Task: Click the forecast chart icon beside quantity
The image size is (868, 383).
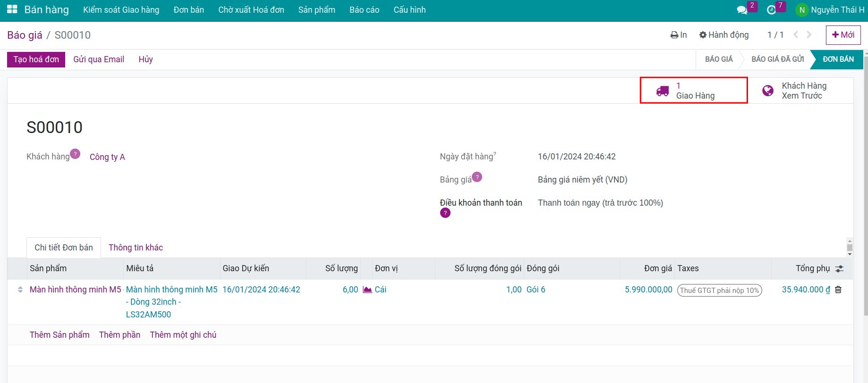Action: pyautogui.click(x=367, y=290)
